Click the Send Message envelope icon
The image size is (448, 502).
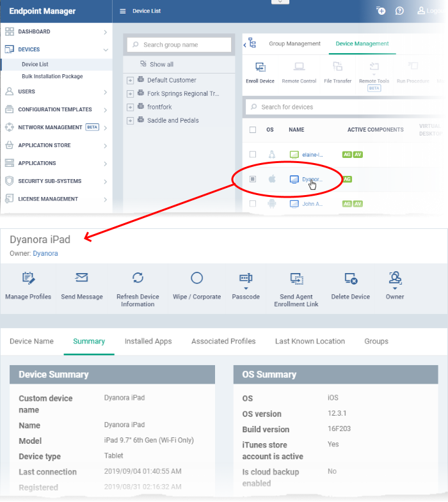point(81,278)
